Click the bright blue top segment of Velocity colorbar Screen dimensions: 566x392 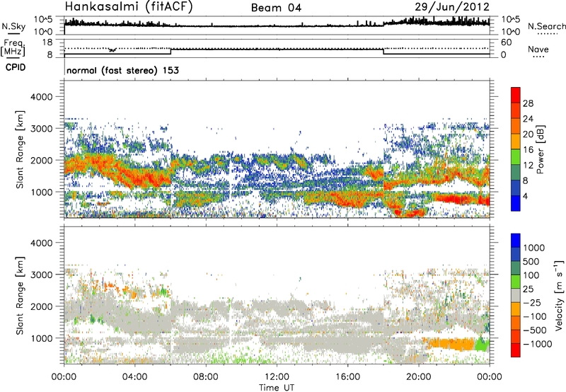(516, 241)
